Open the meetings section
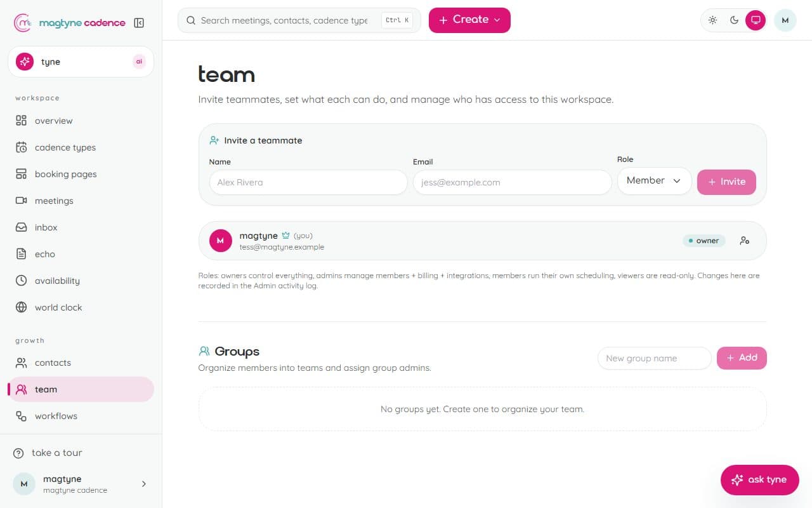The height and width of the screenshot is (508, 812). tap(81, 201)
